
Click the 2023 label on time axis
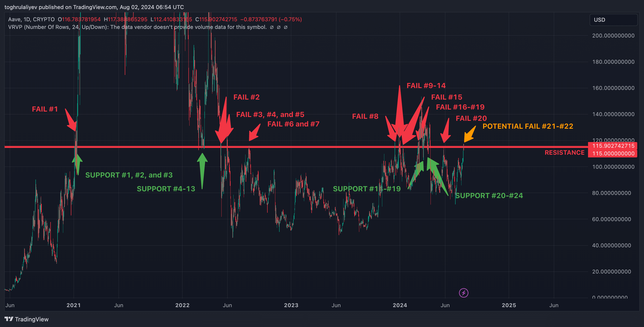(291, 305)
